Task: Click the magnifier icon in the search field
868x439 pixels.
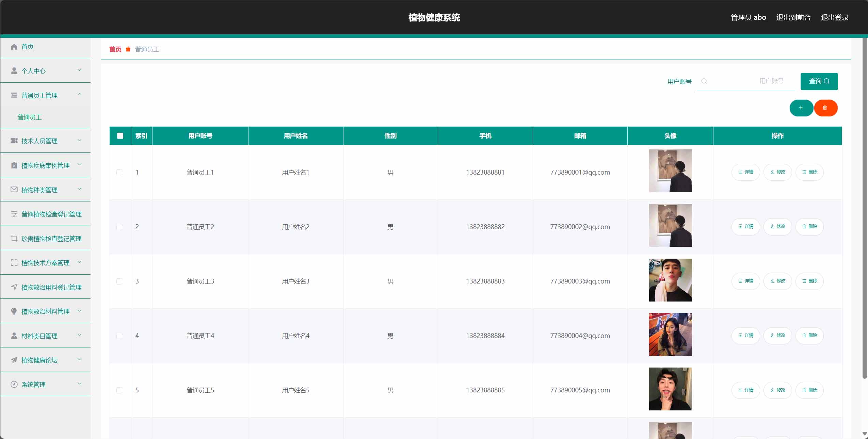Action: (x=704, y=81)
